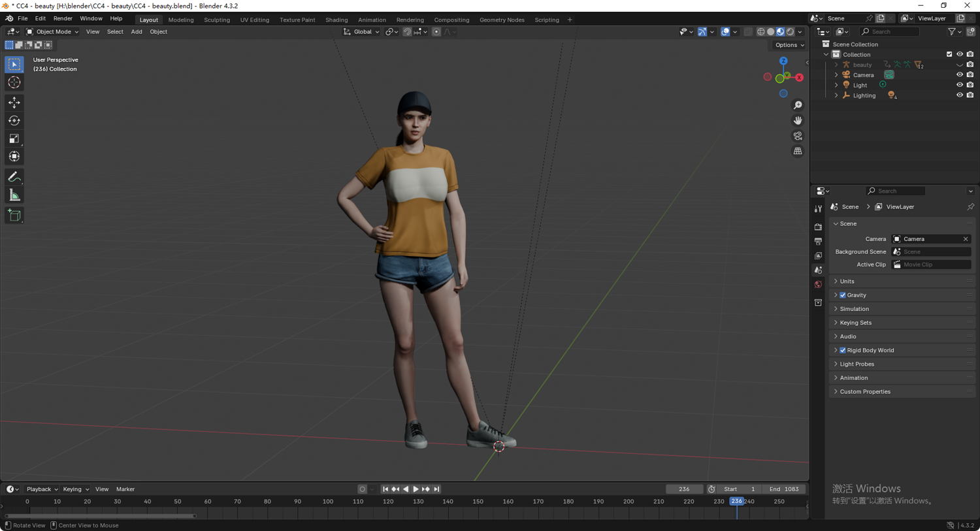Open the Object Mode dropdown
The width and height of the screenshot is (980, 531).
(x=52, y=31)
